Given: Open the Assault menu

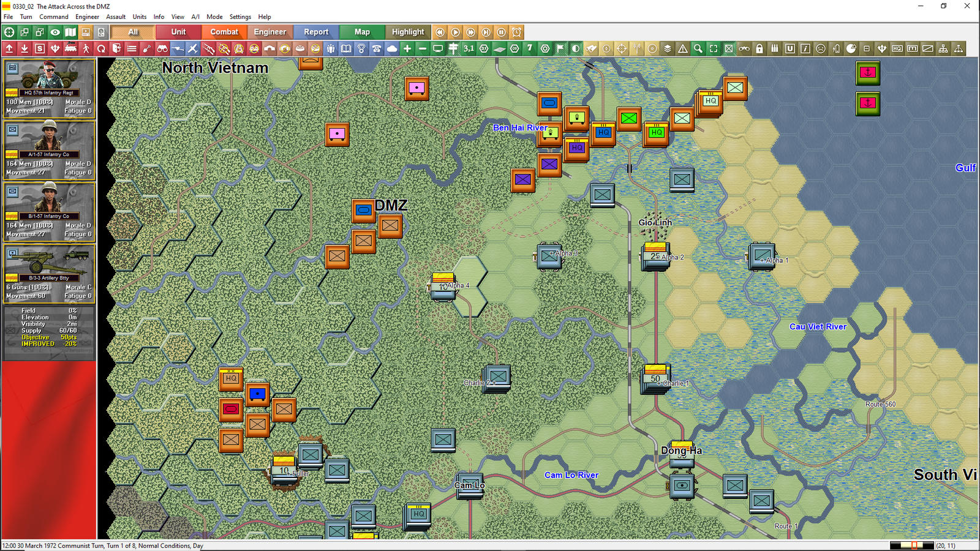Looking at the screenshot, I should pyautogui.click(x=116, y=17).
